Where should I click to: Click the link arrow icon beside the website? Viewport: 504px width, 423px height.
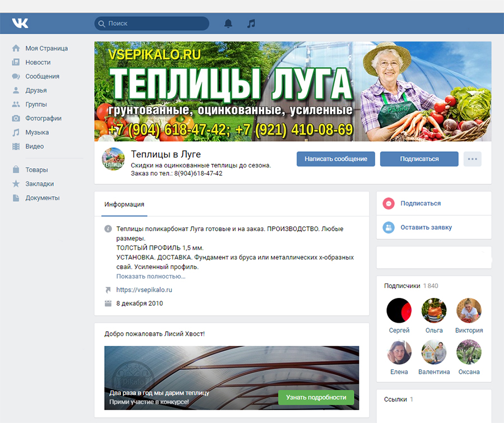click(x=108, y=290)
